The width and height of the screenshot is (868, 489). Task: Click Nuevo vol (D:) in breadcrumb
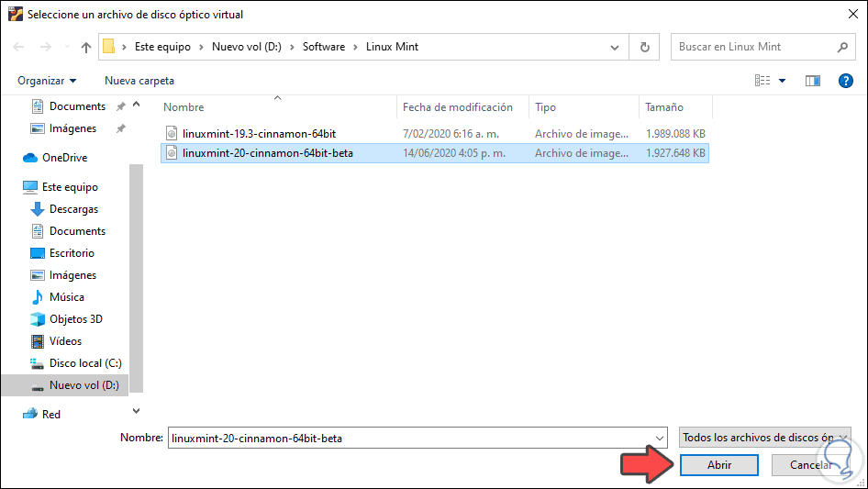[x=246, y=47]
